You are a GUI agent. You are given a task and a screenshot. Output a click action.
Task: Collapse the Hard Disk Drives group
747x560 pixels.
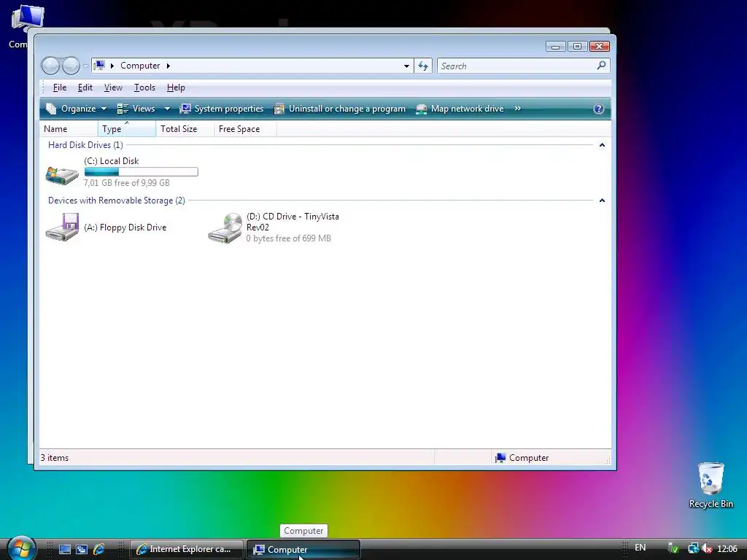click(x=602, y=145)
